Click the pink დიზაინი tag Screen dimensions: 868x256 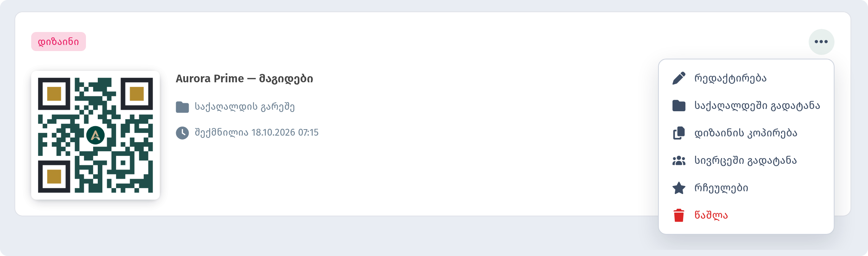(59, 42)
